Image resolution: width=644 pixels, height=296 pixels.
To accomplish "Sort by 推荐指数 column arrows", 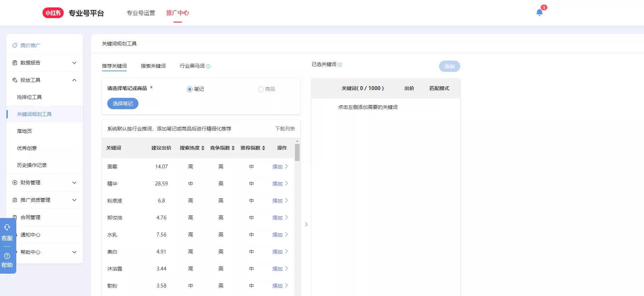I will point(264,148).
